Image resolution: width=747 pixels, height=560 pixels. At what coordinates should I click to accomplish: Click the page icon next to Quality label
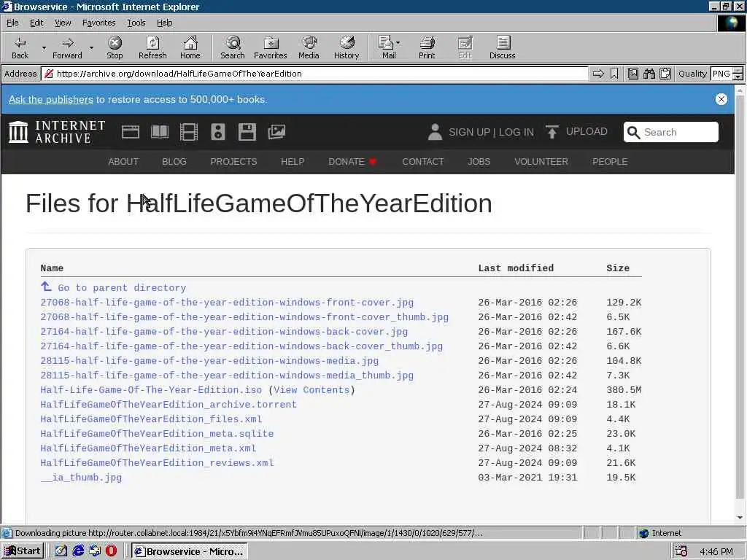(x=633, y=74)
